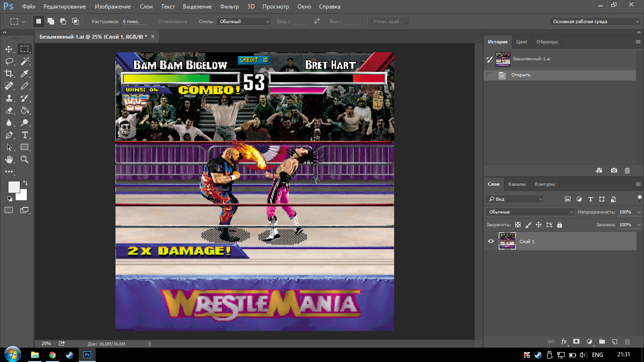Select the Clone Stamp tool

tap(9, 98)
